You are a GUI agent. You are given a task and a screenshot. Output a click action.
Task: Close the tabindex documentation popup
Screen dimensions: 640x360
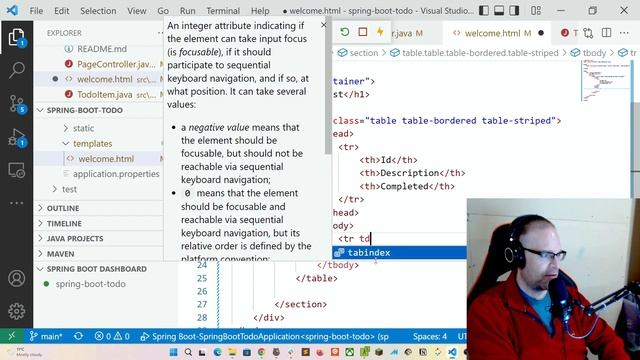tap(324, 25)
